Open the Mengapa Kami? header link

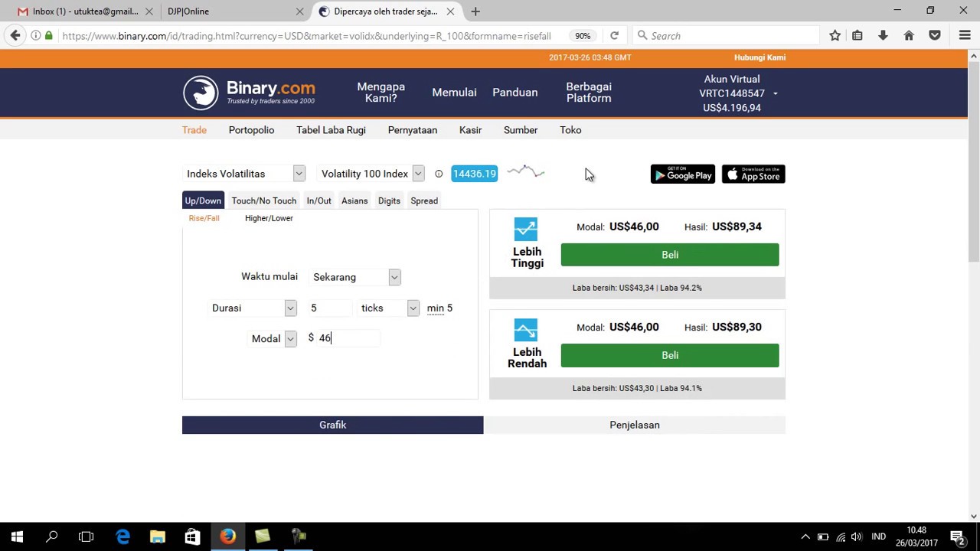381,93
